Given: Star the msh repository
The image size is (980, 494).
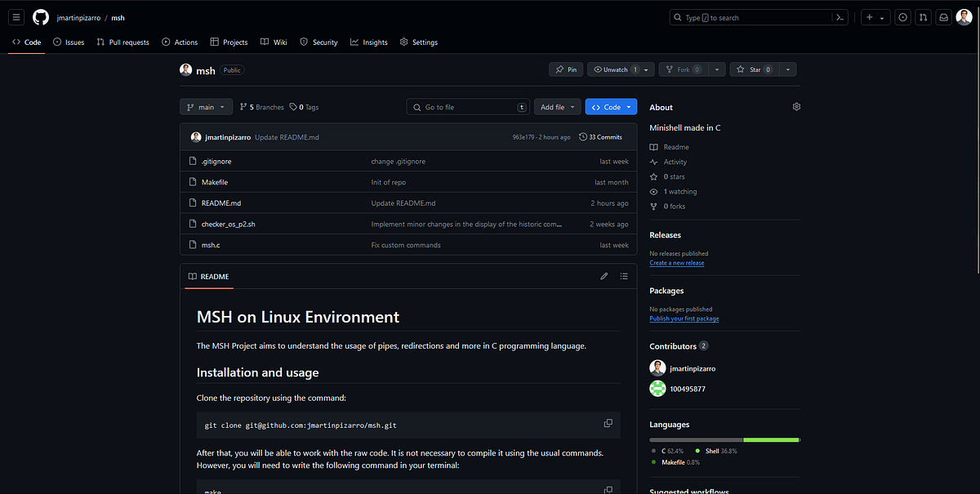Looking at the screenshot, I should pos(755,69).
